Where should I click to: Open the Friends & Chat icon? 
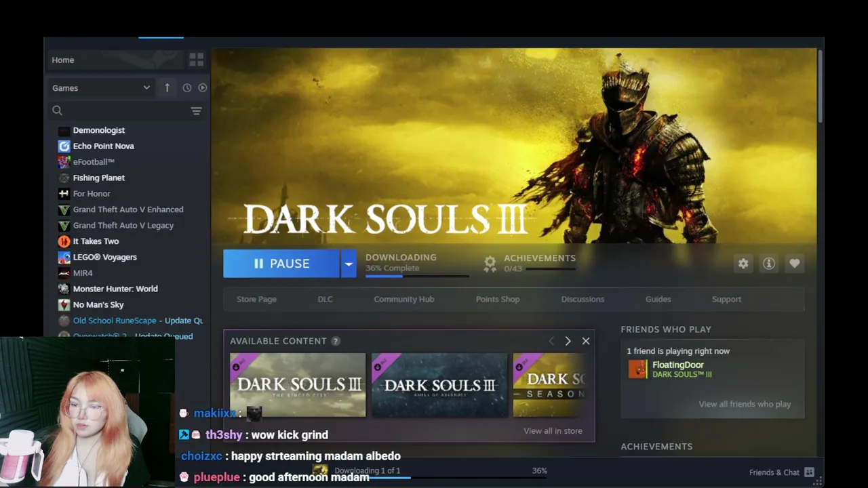tap(809, 472)
